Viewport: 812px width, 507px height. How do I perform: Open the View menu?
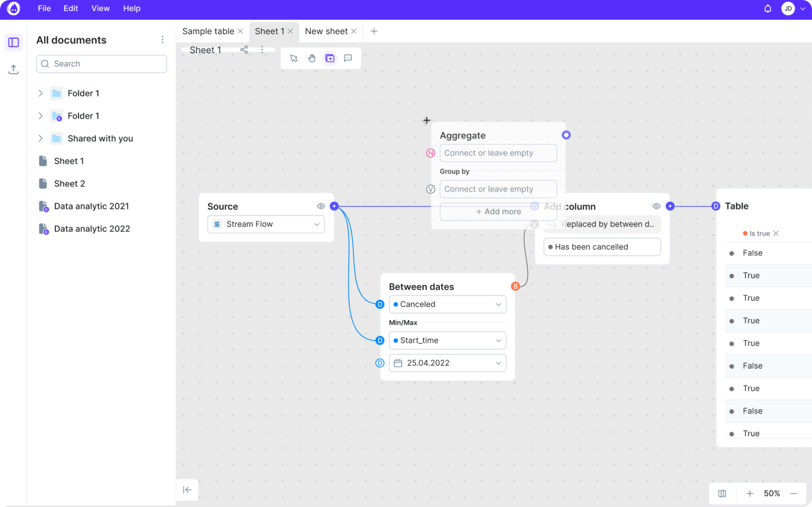(100, 9)
